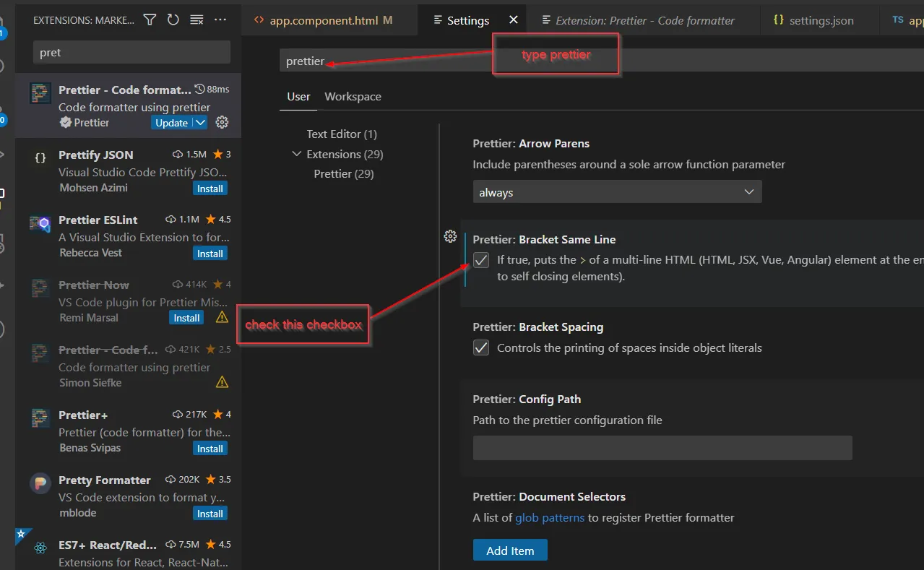Open the Update button dropdown arrow

click(x=201, y=123)
